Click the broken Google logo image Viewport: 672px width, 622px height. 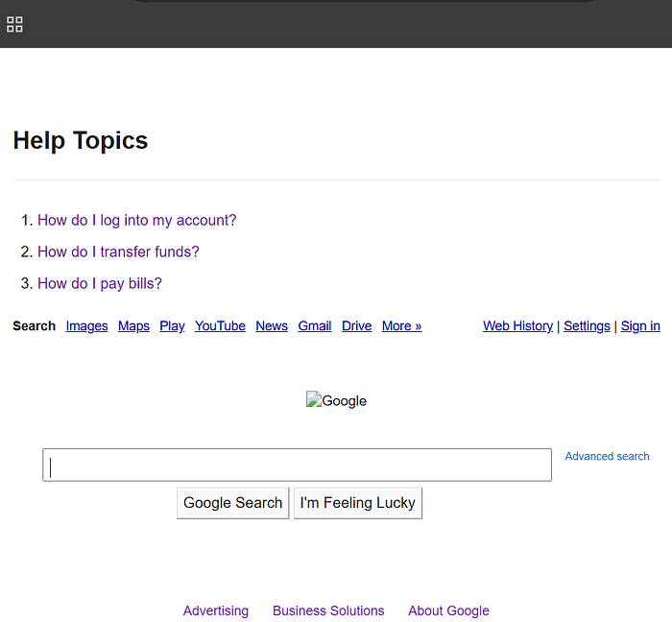pos(336,400)
